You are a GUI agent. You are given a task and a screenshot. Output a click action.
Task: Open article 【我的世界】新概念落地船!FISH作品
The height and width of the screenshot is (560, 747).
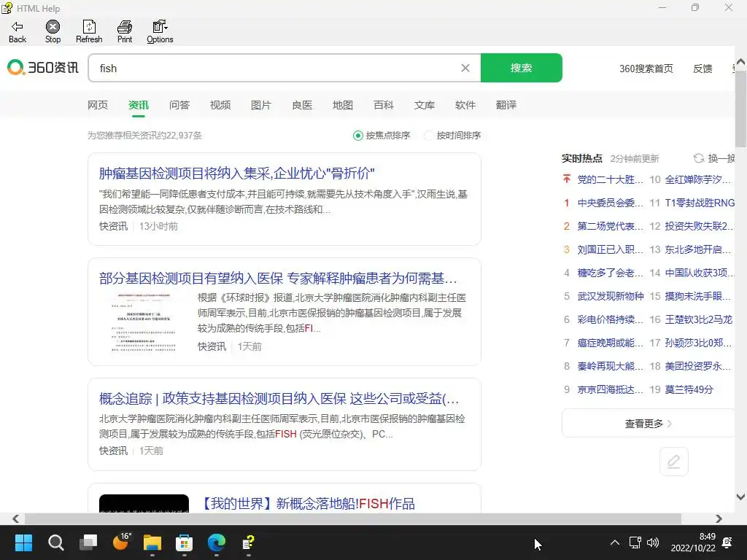point(308,503)
